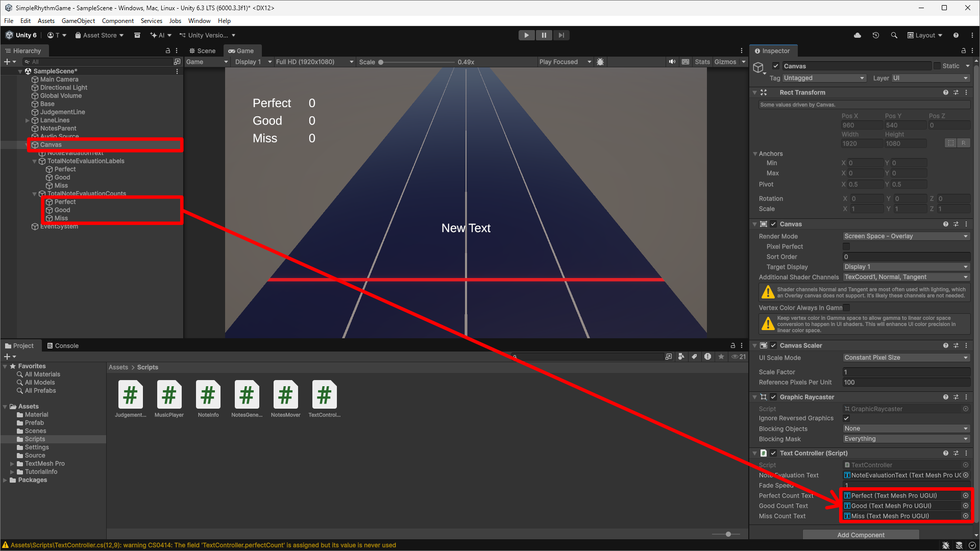Toggle the Canvas object active checkbox
Image resolution: width=980 pixels, height=551 pixels.
(775, 66)
